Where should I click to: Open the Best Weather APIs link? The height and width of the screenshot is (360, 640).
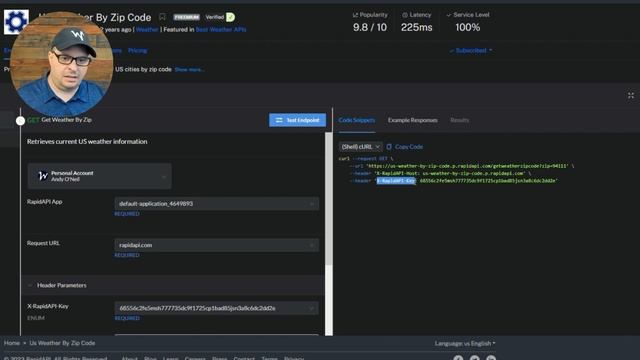(x=221, y=29)
